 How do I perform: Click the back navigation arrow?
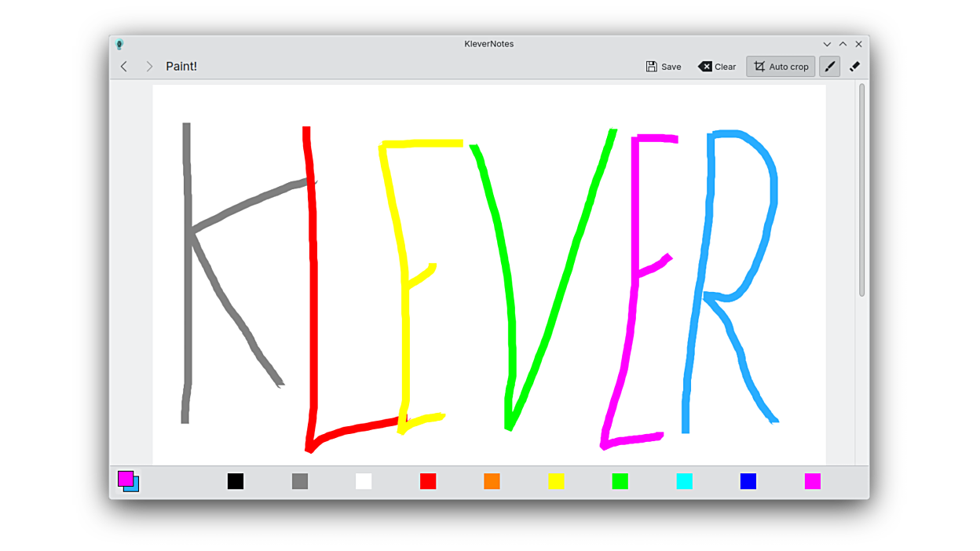pos(124,67)
